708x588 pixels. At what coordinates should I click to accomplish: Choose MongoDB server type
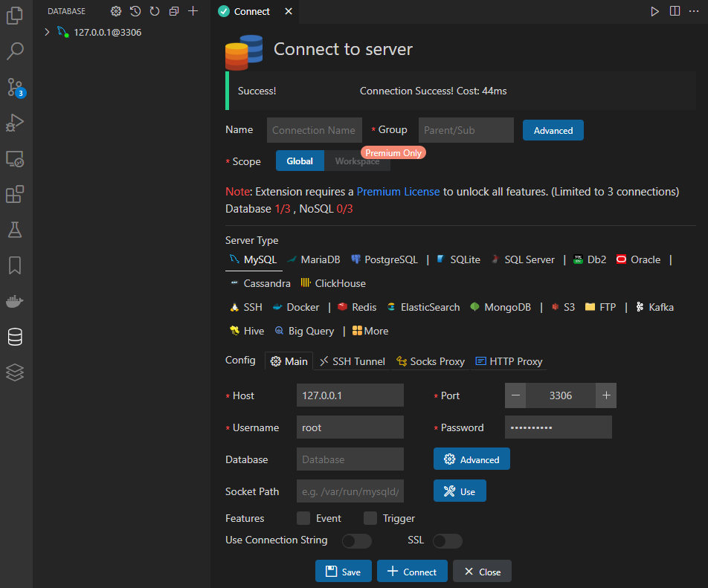(501, 307)
